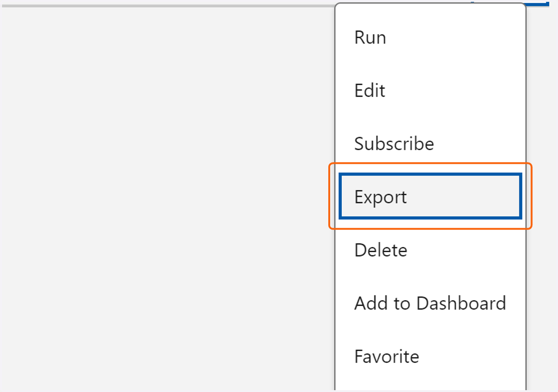Select Run from the context menu
Viewport: 558px width, 392px height.
(x=430, y=37)
